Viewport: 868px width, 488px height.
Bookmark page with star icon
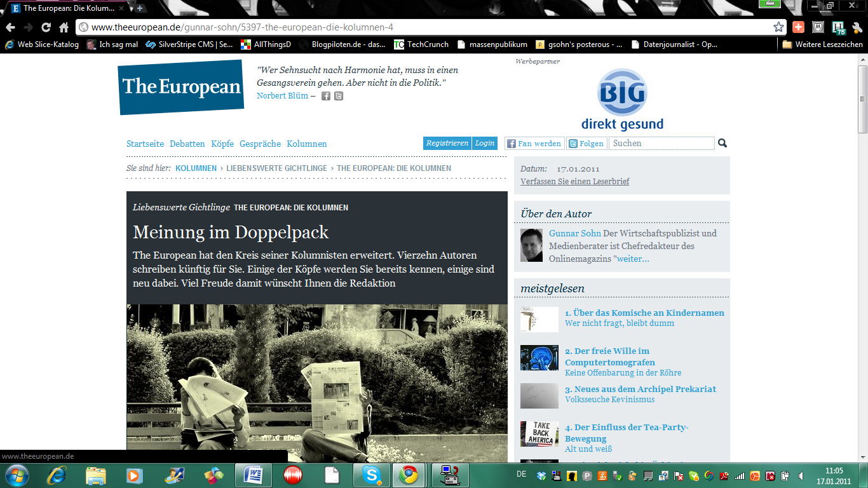click(x=778, y=27)
